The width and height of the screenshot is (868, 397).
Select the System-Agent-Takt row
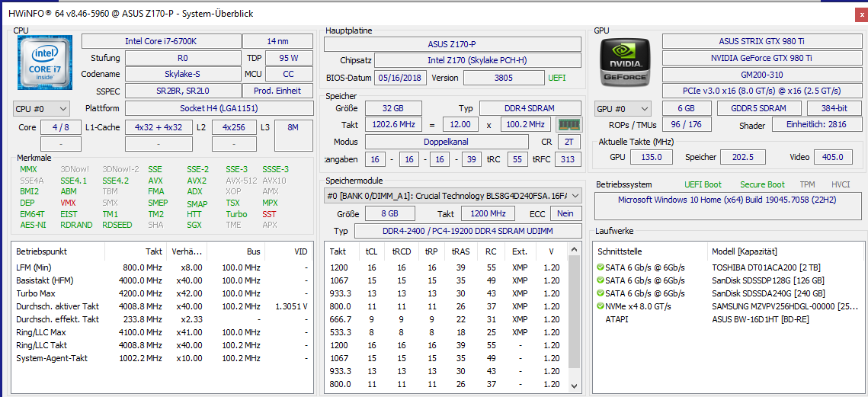pyautogui.click(x=162, y=358)
